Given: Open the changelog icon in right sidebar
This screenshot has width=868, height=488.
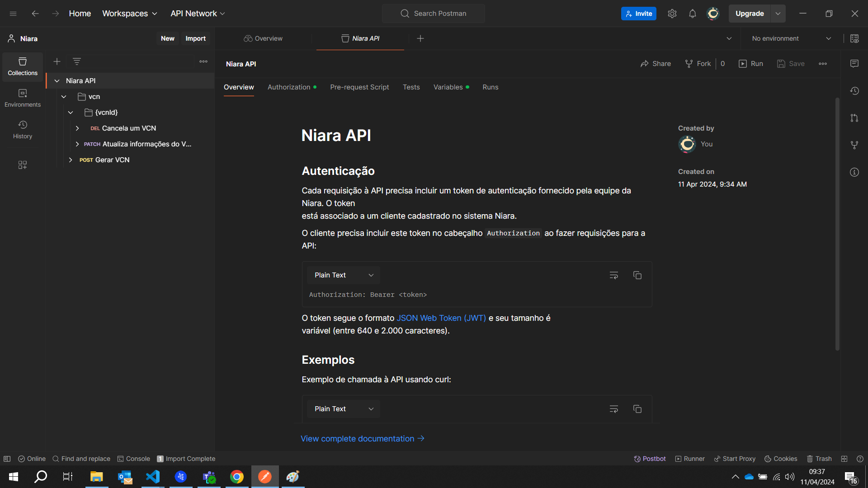Looking at the screenshot, I should pos(854,91).
